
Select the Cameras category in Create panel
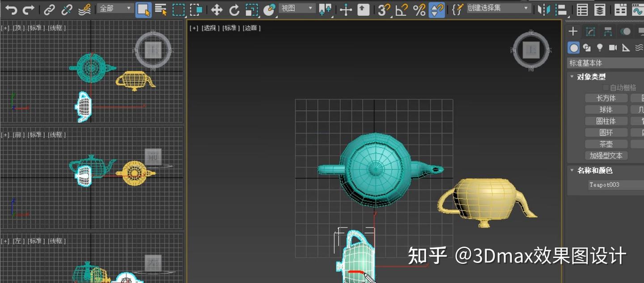tap(613, 47)
